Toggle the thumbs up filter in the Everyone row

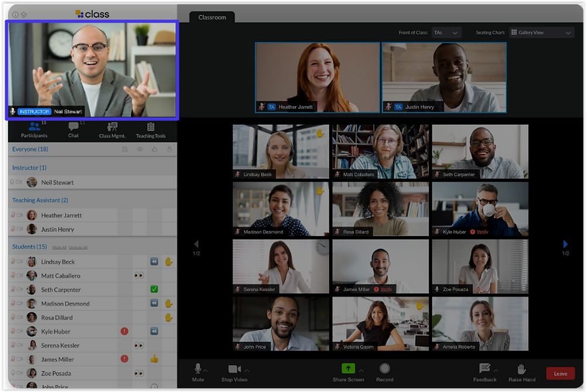(154, 149)
